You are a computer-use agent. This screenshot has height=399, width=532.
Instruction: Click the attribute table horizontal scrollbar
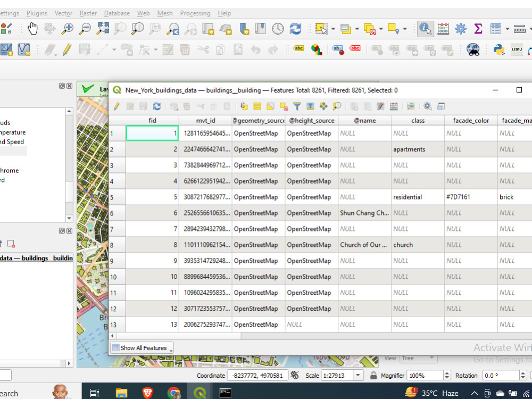coord(179,336)
